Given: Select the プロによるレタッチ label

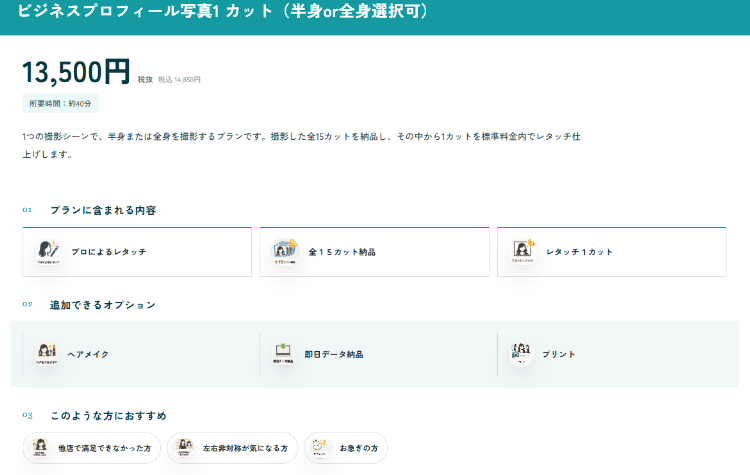Looking at the screenshot, I should tap(109, 252).
